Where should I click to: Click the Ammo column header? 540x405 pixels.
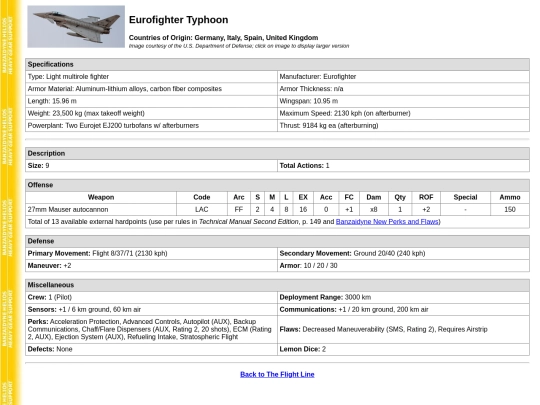[x=510, y=197]
